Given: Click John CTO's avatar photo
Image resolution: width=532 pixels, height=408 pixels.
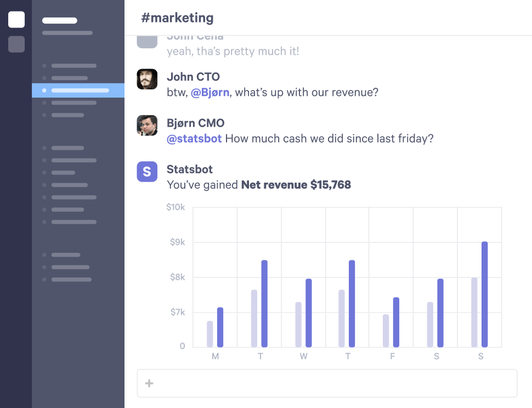Looking at the screenshot, I should point(147,80).
